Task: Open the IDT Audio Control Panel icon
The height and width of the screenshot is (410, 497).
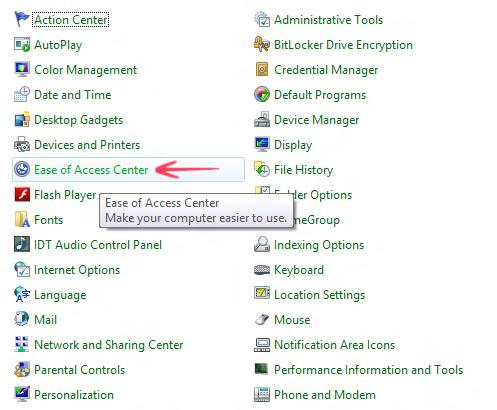Action: (22, 244)
